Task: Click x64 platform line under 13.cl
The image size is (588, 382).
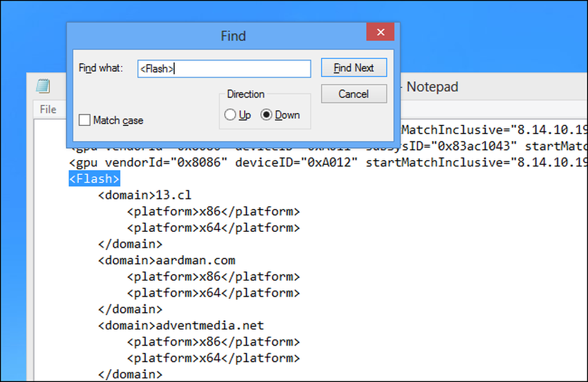Action: click(x=213, y=228)
